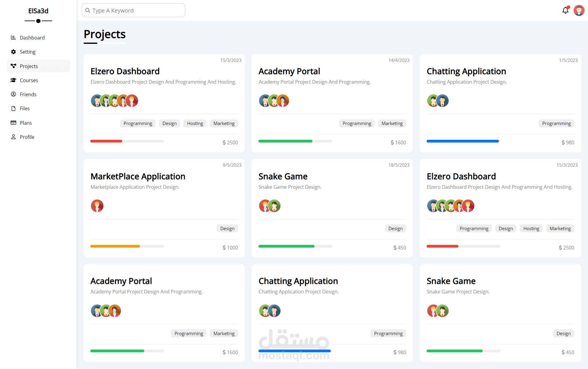Screen dimensions: 588x369
Task: Focus the Type A Keyword search field
Action: [x=138, y=10]
